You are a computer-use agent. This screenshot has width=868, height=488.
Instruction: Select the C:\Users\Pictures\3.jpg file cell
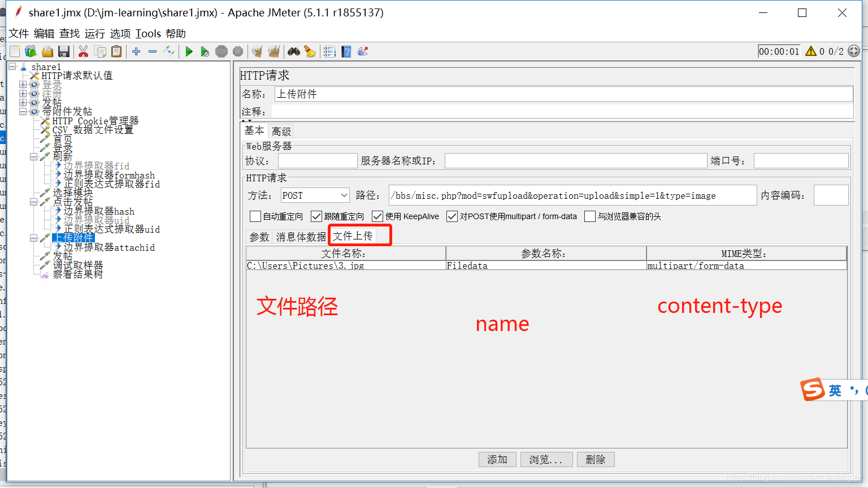tap(346, 265)
